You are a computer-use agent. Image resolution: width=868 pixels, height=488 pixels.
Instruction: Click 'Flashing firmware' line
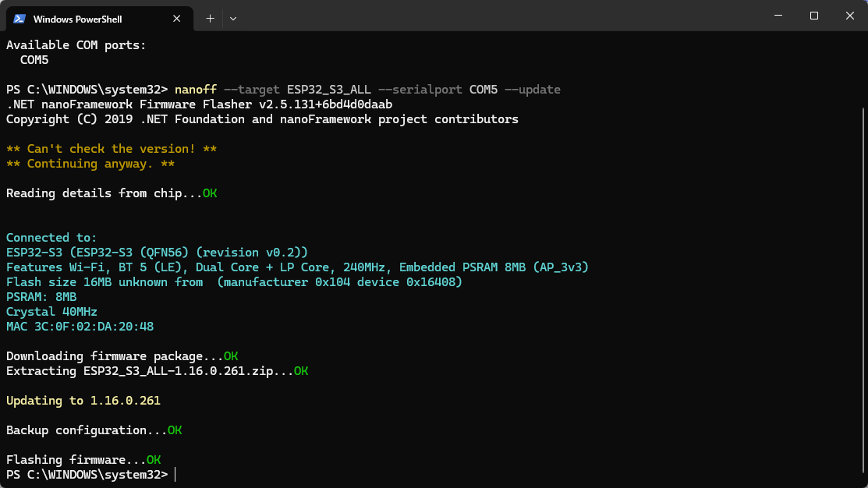coord(83,460)
